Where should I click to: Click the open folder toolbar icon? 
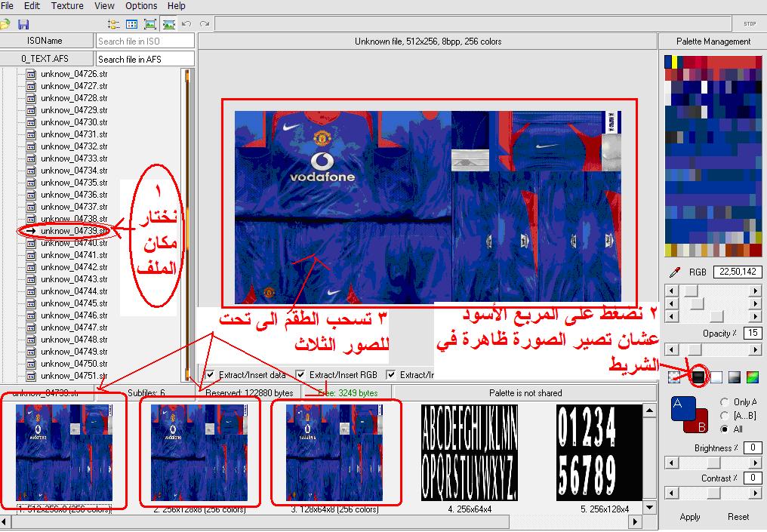[x=5, y=25]
